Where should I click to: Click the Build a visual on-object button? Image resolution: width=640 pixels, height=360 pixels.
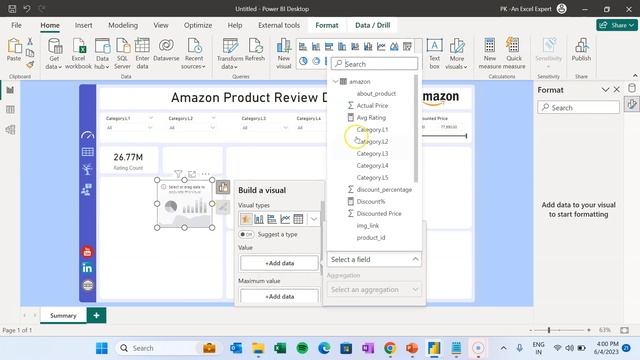point(223,187)
